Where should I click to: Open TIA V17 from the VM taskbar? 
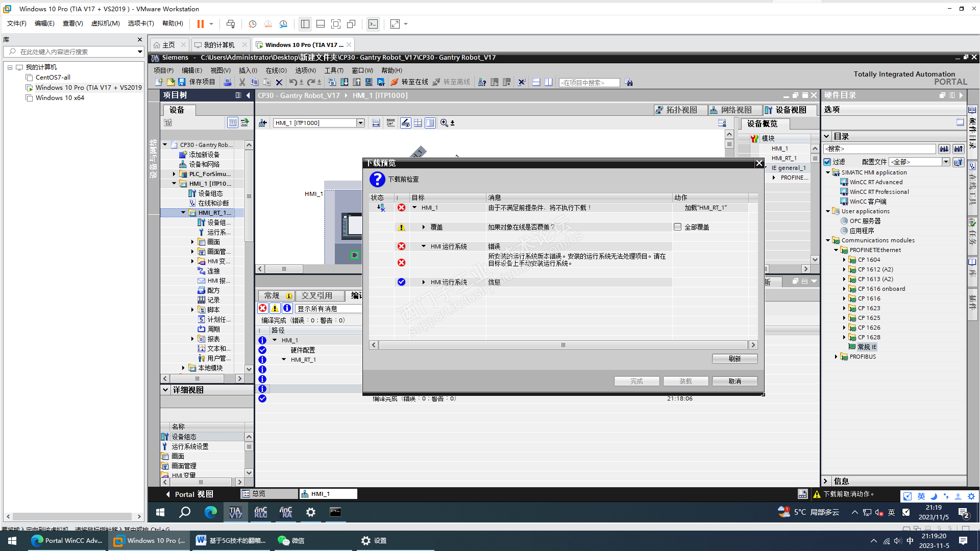(x=235, y=512)
